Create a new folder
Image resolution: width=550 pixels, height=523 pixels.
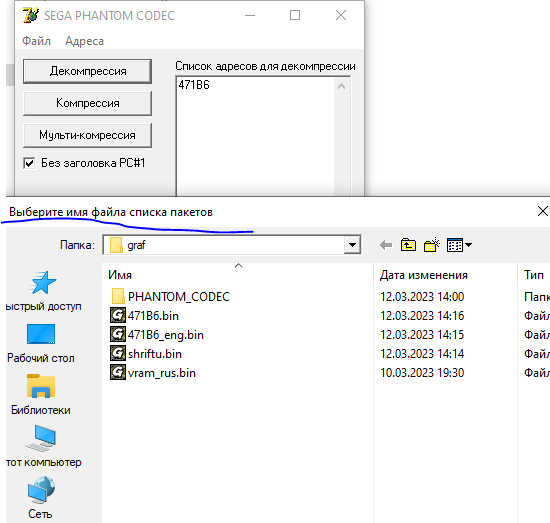tap(432, 245)
